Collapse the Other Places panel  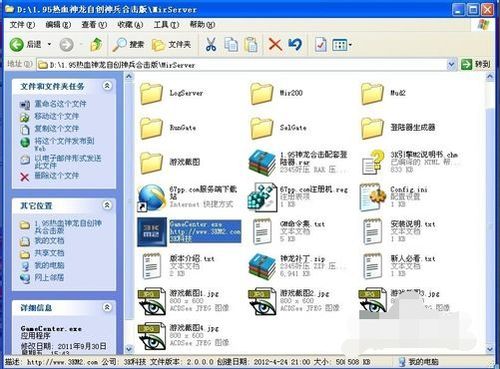point(107,205)
